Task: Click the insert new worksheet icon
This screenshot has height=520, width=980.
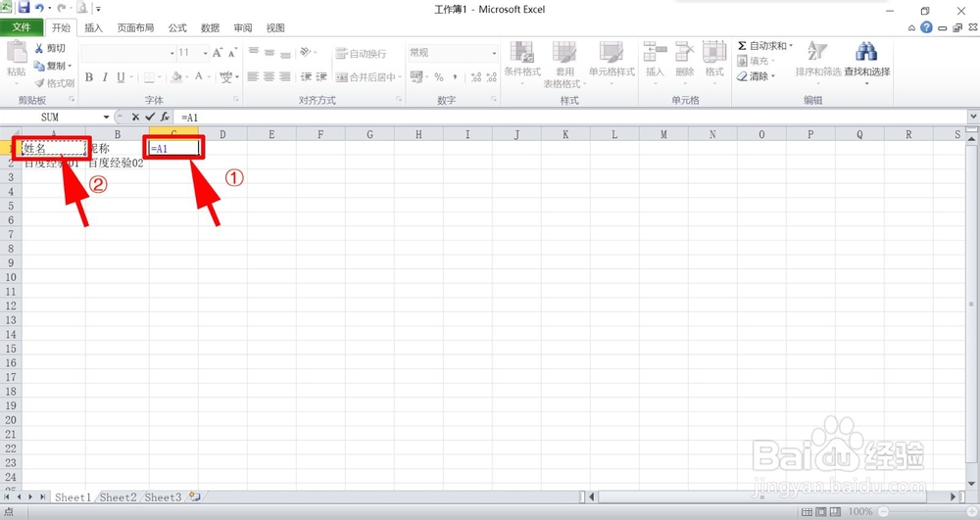Action: (x=196, y=496)
